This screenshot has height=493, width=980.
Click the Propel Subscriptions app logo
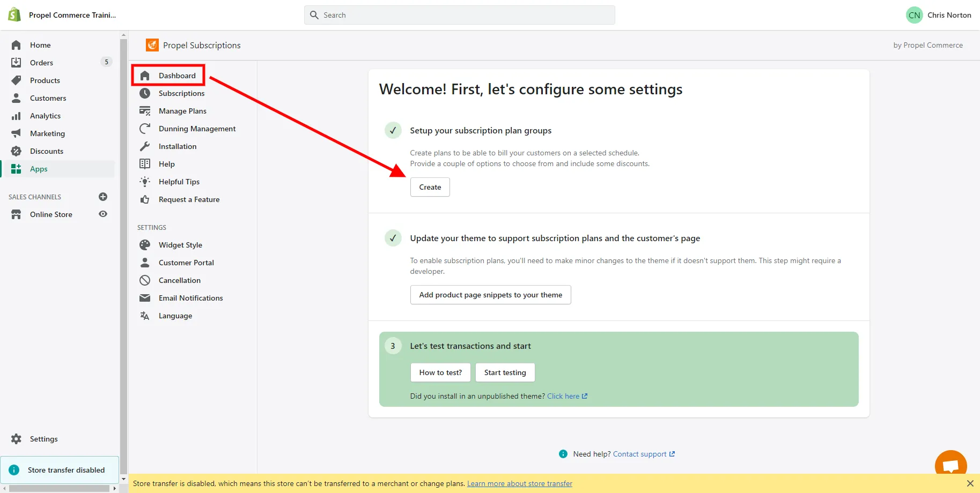(152, 45)
